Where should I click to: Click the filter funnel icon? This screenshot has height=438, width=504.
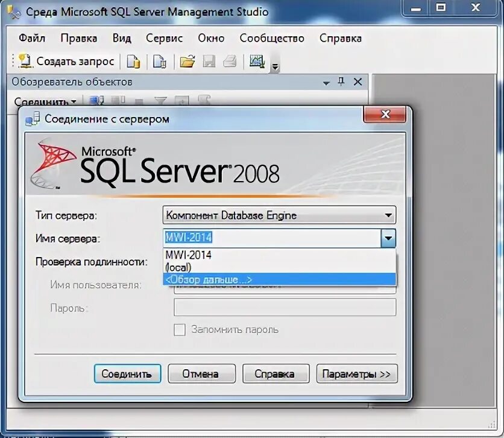(160, 101)
